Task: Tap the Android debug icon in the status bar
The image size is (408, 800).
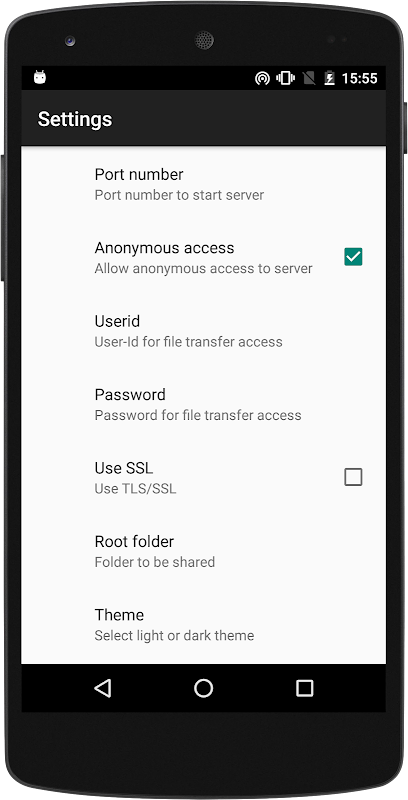Action: [40, 77]
